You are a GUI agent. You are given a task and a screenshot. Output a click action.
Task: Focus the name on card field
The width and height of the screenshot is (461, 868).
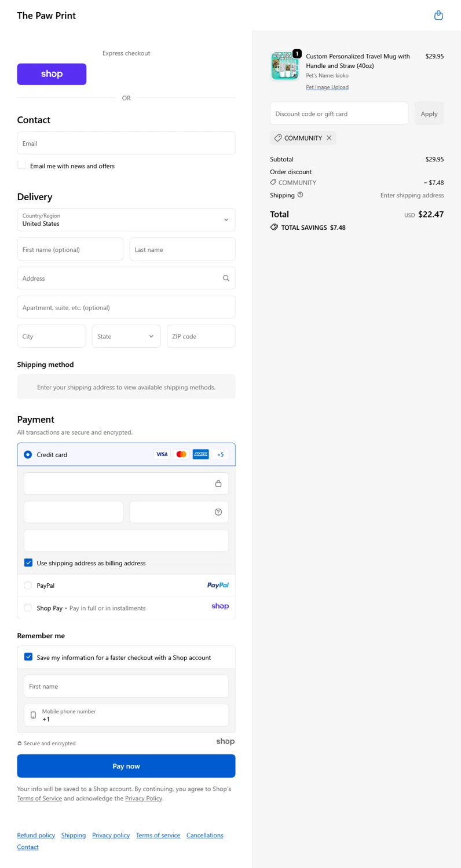pyautogui.click(x=126, y=540)
